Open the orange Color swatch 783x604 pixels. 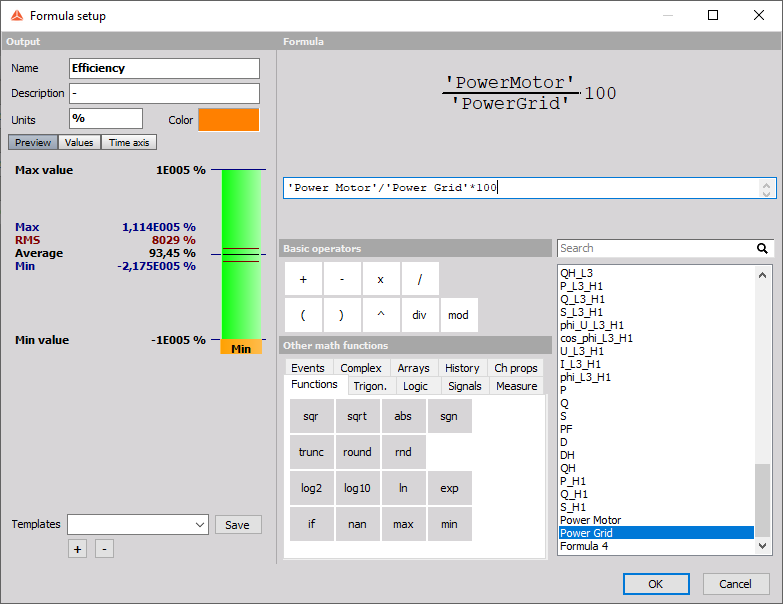(229, 120)
